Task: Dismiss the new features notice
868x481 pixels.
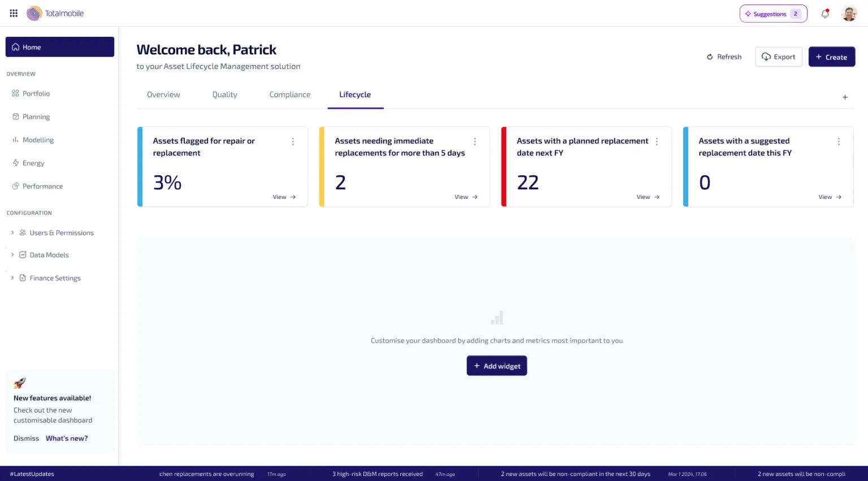Action: [x=26, y=438]
